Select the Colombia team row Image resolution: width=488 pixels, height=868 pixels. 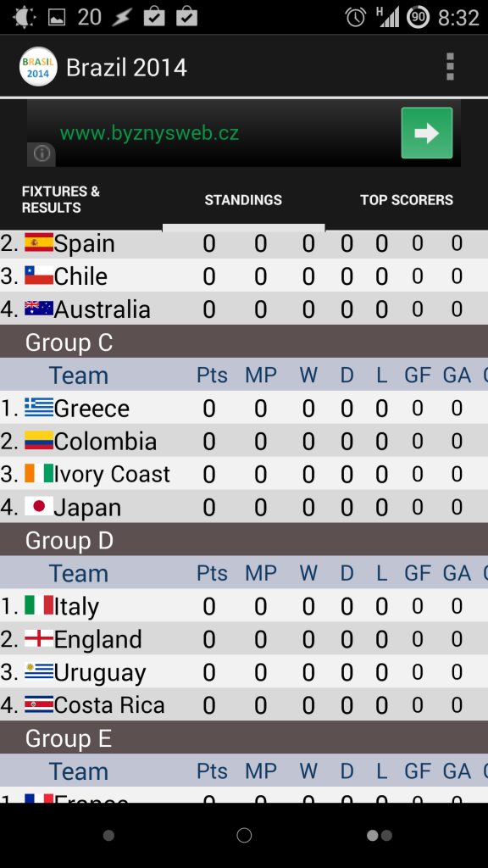(244, 441)
